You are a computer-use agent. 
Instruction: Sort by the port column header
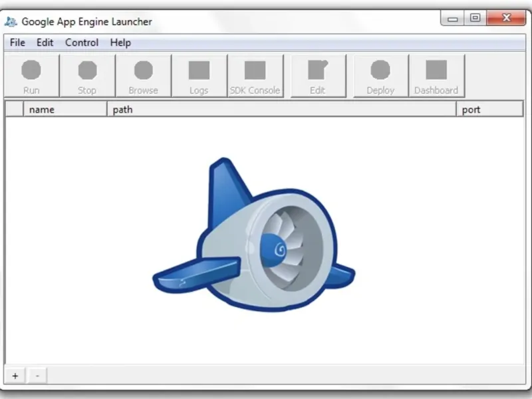click(490, 109)
